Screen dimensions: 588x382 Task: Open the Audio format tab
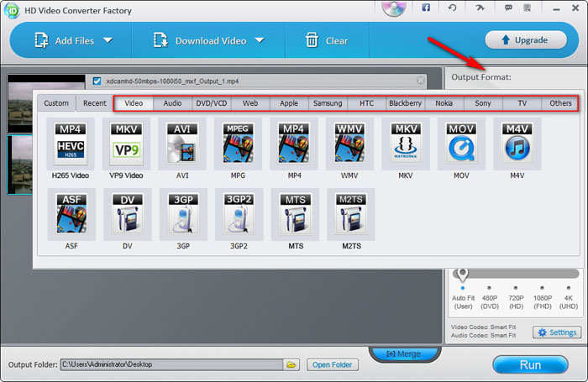pyautogui.click(x=172, y=103)
